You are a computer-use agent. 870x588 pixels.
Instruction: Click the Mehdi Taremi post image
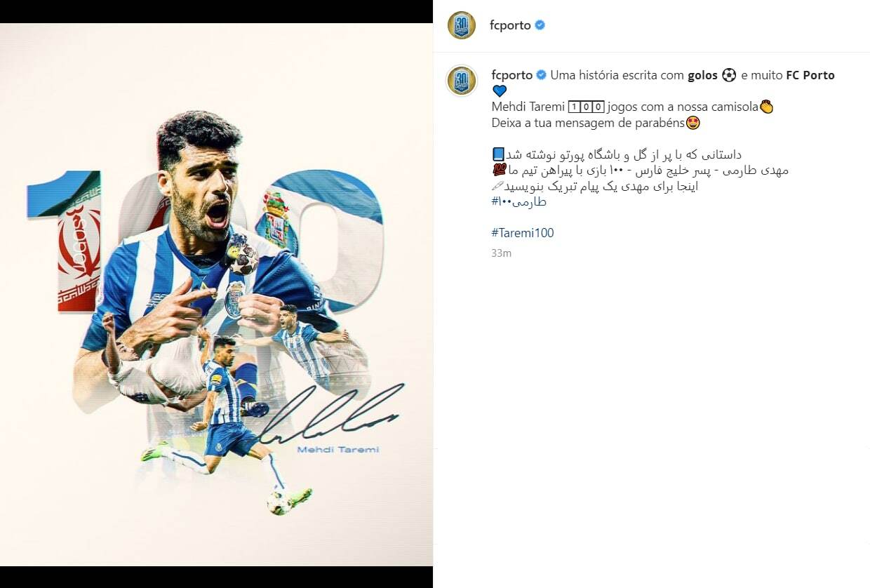click(x=216, y=295)
